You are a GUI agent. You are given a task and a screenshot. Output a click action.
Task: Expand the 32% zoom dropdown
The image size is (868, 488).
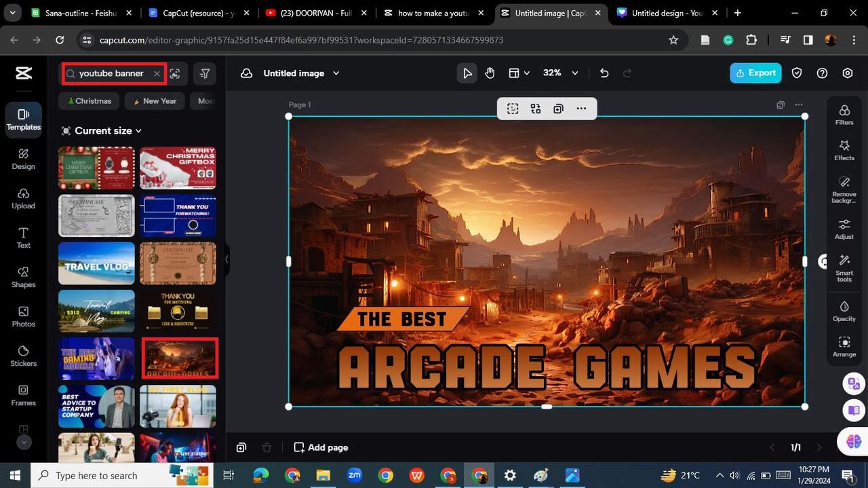pyautogui.click(x=575, y=73)
